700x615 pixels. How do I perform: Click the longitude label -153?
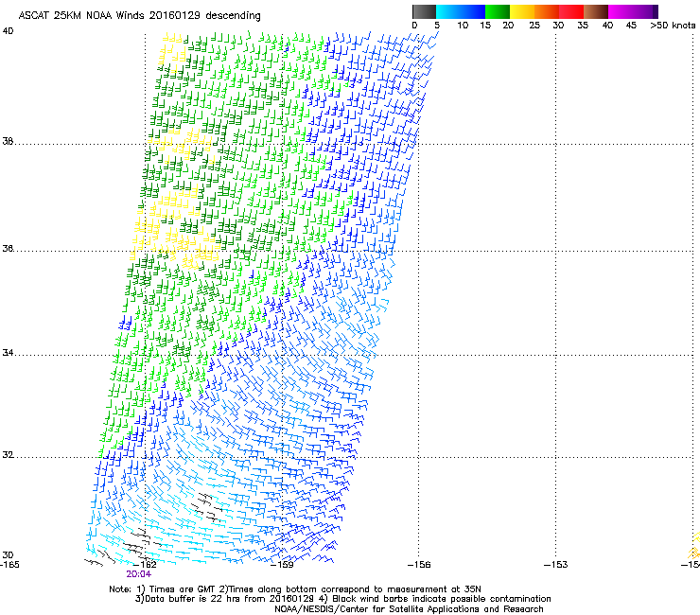click(x=556, y=565)
